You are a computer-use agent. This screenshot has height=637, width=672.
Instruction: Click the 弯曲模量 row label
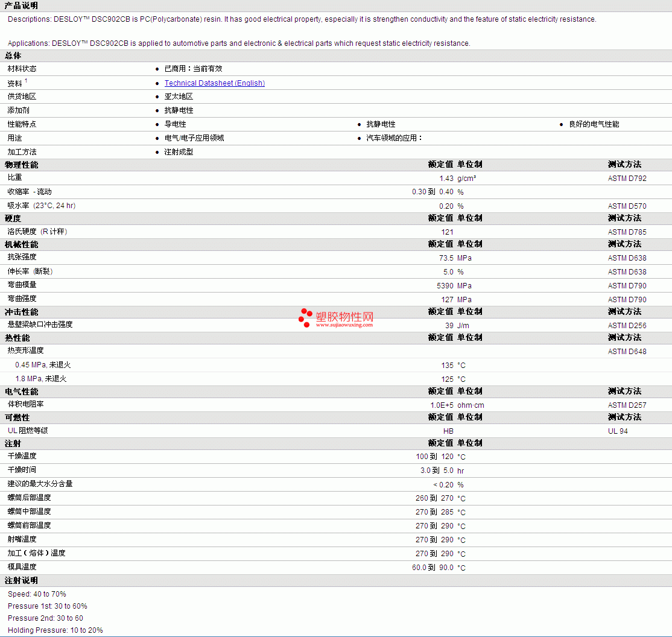pyautogui.click(x=22, y=285)
